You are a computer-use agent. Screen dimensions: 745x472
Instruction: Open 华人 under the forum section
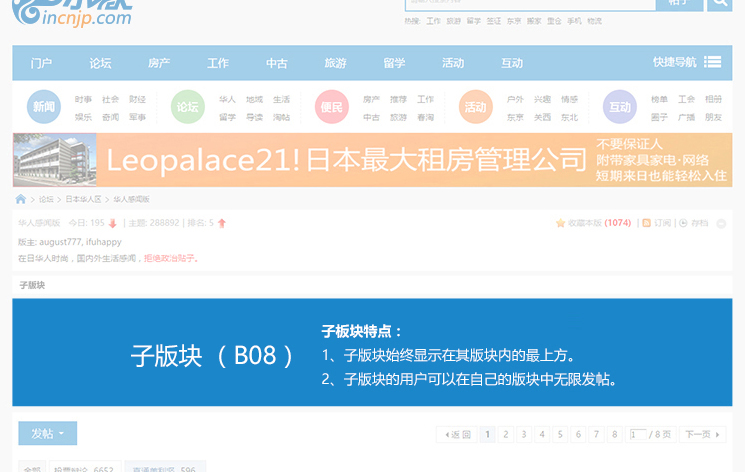[227, 99]
